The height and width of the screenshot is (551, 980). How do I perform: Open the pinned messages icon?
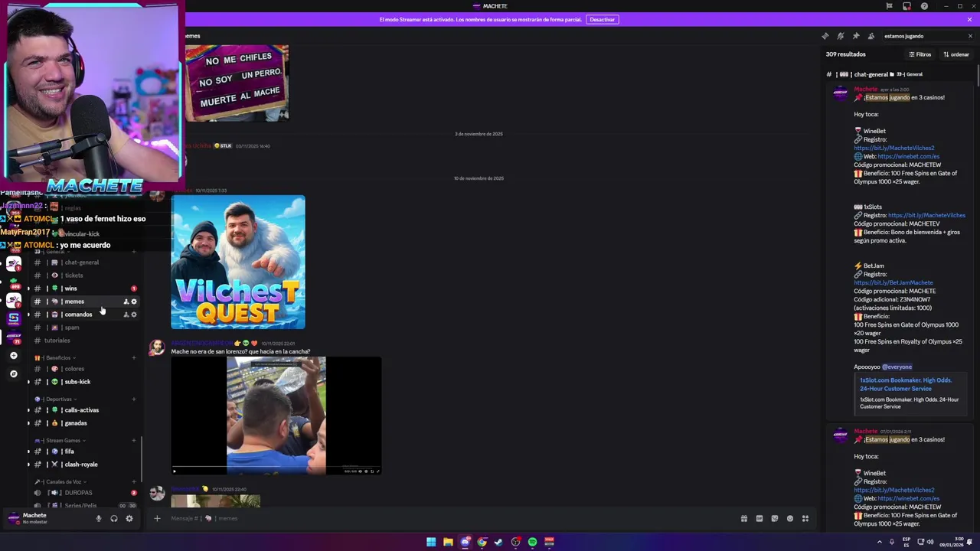[x=855, y=36]
